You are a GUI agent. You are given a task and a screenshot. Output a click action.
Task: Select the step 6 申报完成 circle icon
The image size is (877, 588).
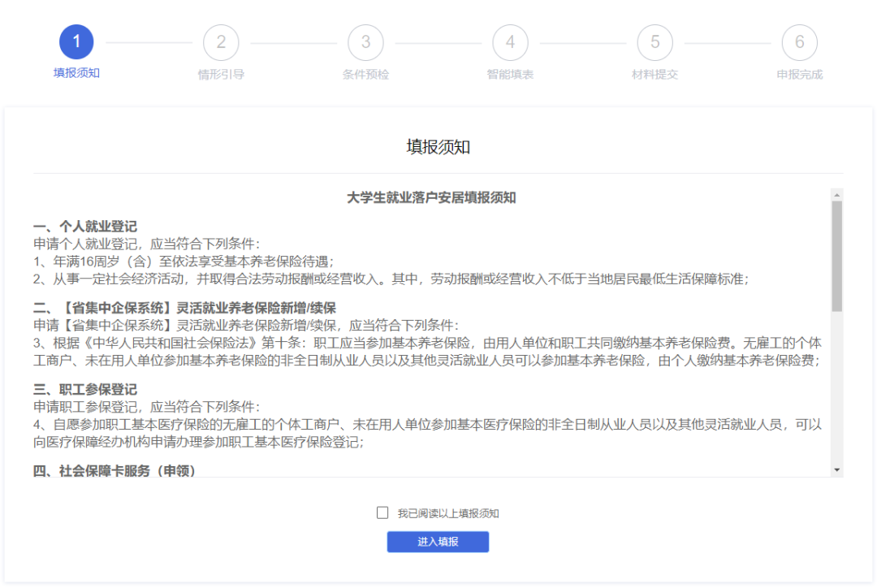pyautogui.click(x=799, y=41)
